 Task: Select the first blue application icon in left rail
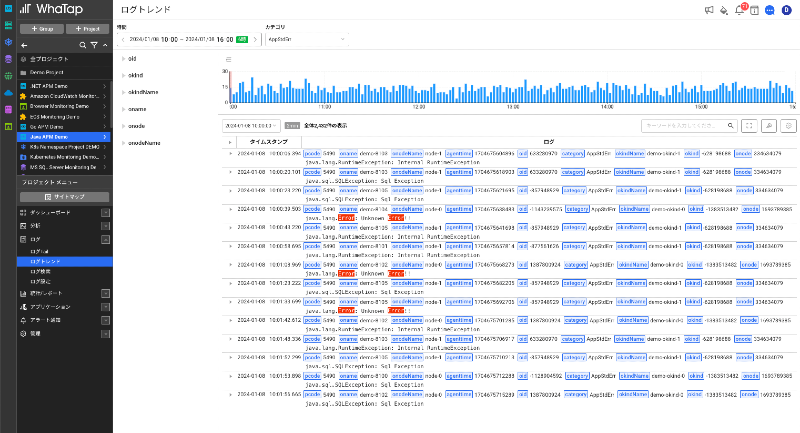coord(8,8)
